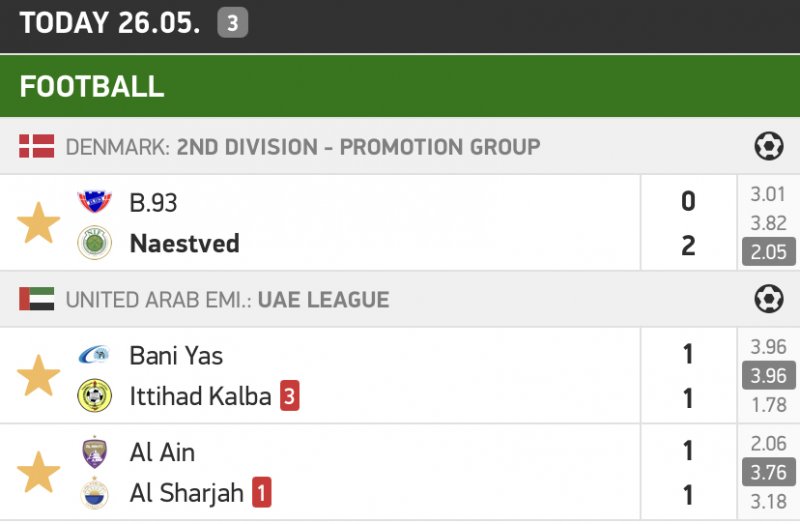Collapse the Today 26.05. section header
The image size is (800, 524).
click(x=110, y=24)
